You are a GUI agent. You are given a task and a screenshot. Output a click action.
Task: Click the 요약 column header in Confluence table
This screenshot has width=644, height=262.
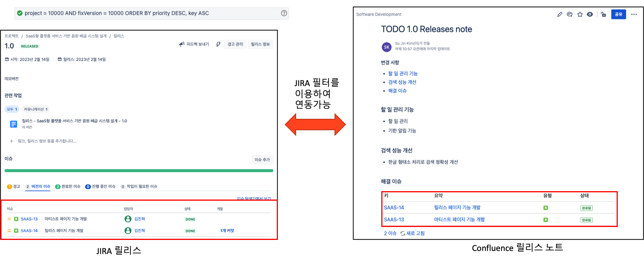point(438,196)
